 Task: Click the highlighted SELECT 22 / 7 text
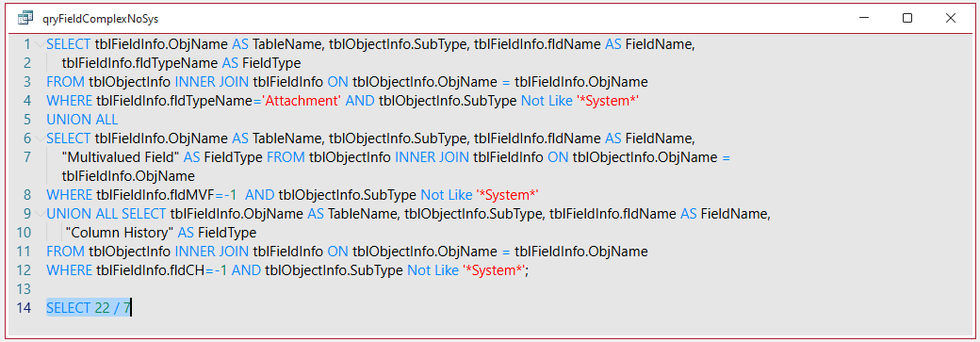pyautogui.click(x=89, y=308)
